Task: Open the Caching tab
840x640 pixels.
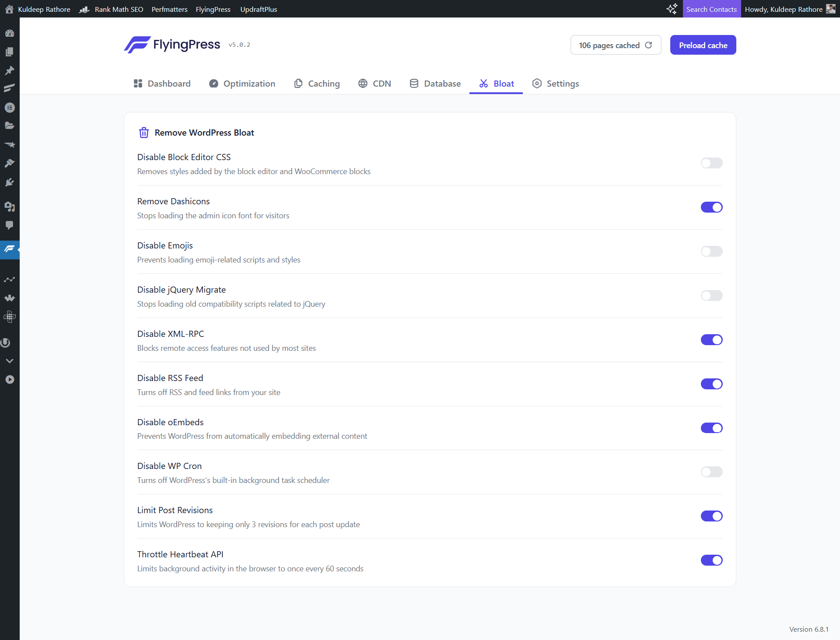Action: 317,84
